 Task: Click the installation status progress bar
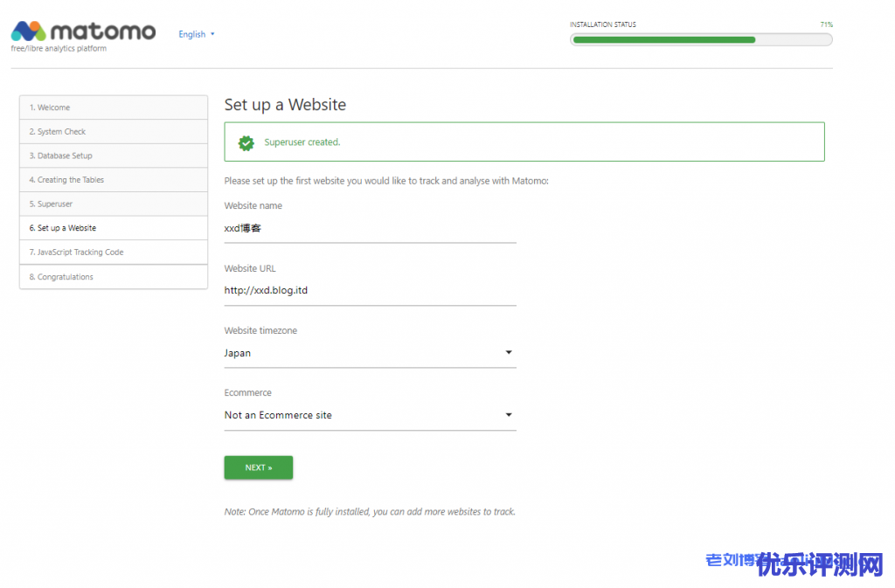click(x=701, y=40)
